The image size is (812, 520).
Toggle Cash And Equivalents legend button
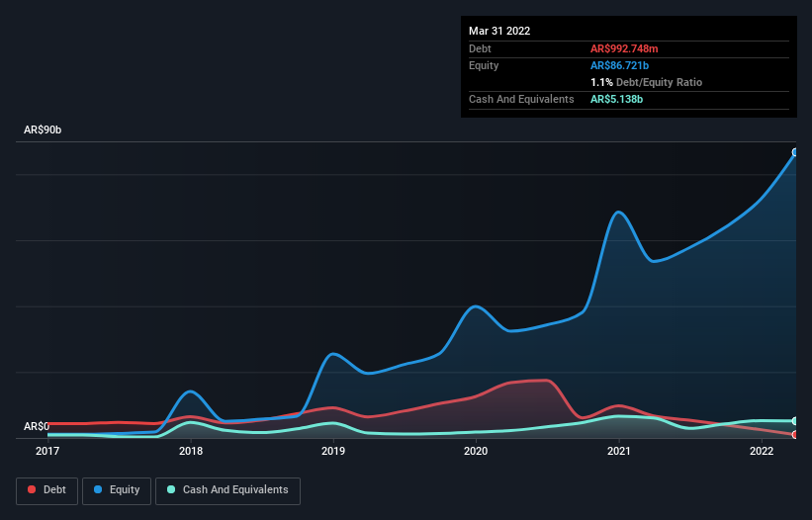pos(227,490)
